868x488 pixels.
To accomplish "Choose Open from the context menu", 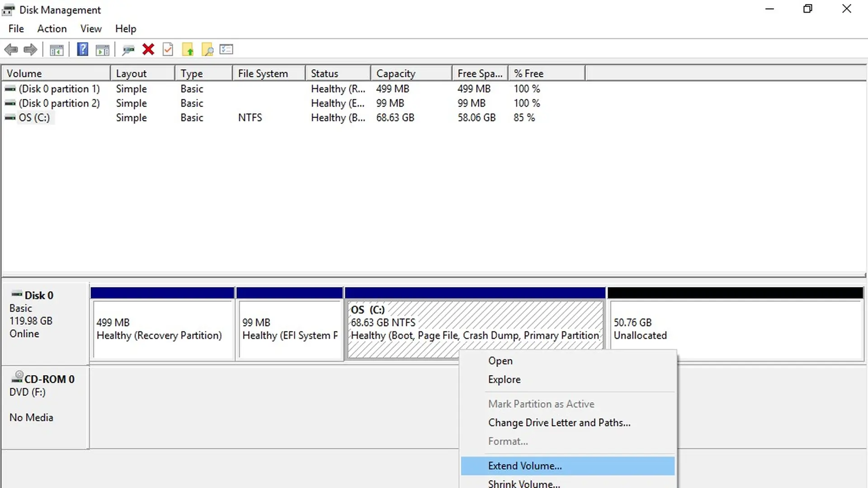I will pyautogui.click(x=568, y=361).
